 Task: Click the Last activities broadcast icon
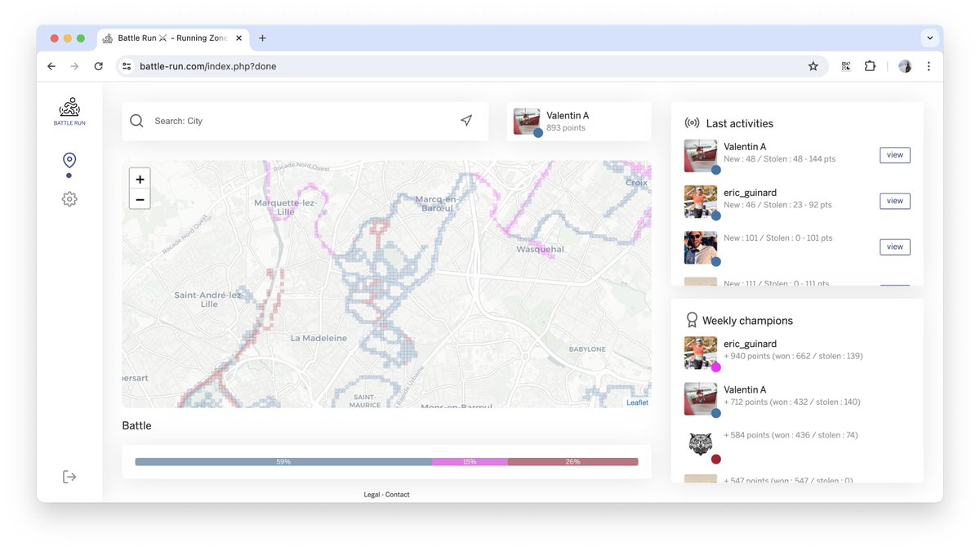pos(692,122)
